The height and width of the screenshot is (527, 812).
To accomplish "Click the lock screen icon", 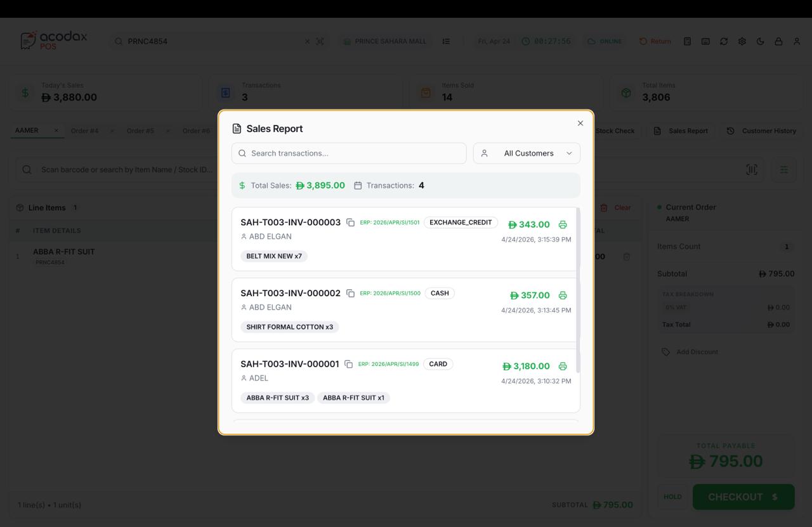I will pyautogui.click(x=778, y=41).
